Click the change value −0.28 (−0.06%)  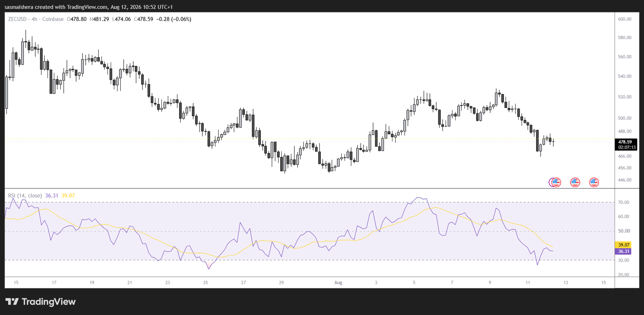point(173,19)
